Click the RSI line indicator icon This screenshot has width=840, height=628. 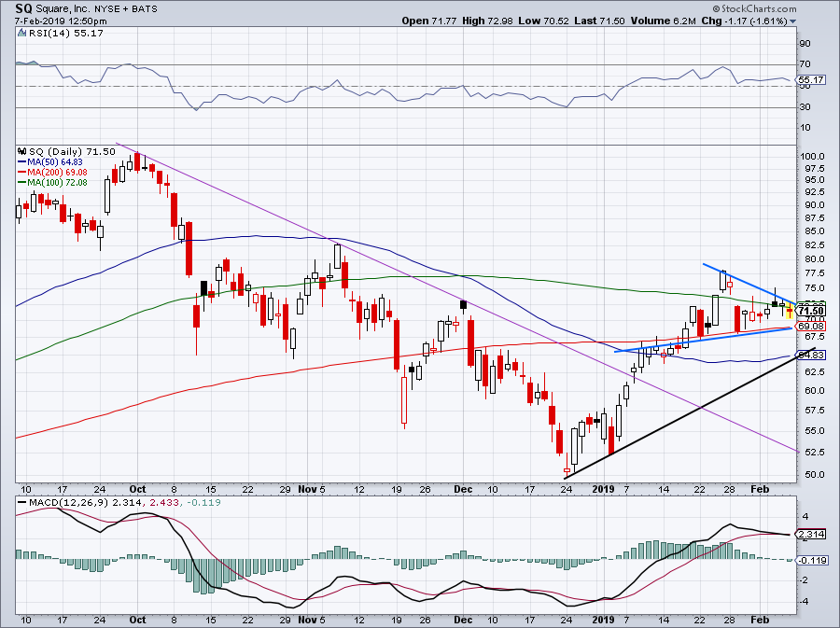(x=21, y=34)
